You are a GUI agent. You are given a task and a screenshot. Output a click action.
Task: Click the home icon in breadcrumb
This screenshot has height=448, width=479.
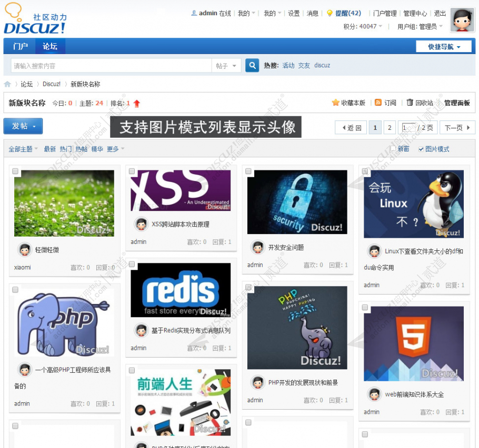click(7, 84)
